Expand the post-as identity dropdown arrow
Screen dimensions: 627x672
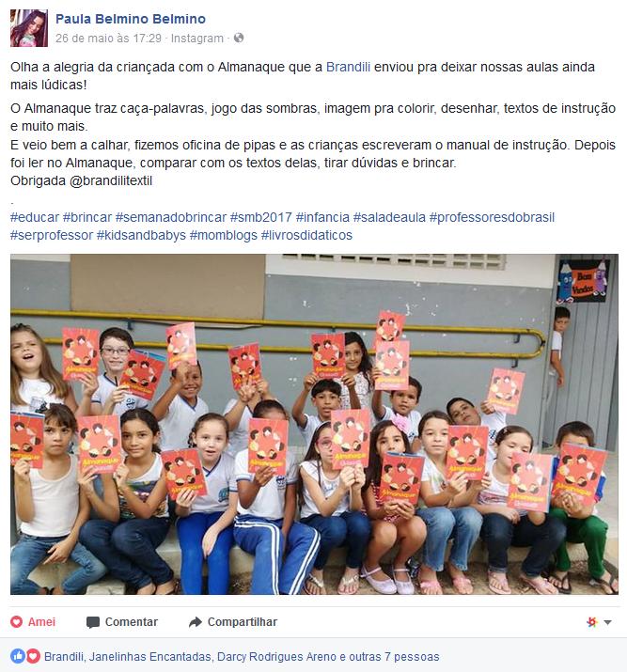(x=607, y=622)
